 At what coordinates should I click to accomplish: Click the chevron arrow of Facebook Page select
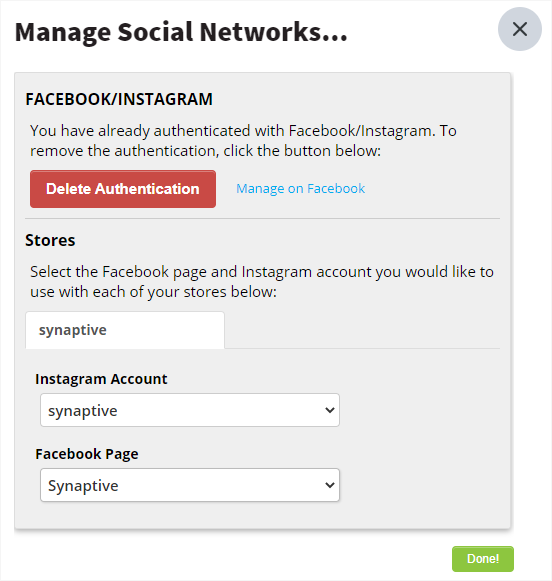point(330,485)
